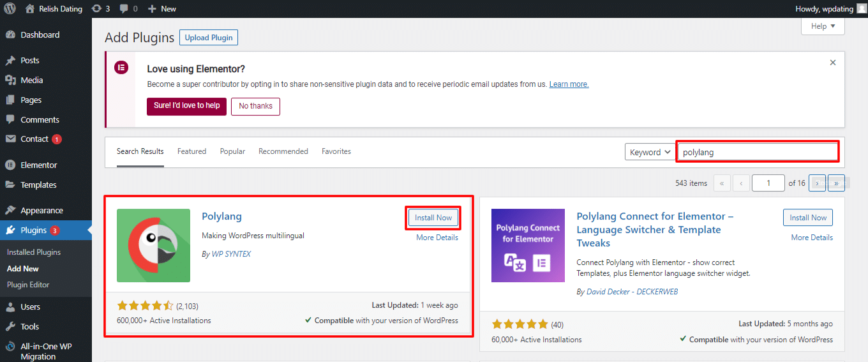The image size is (868, 362).
Task: Visit the Relish Dating site home
Action: click(x=54, y=9)
